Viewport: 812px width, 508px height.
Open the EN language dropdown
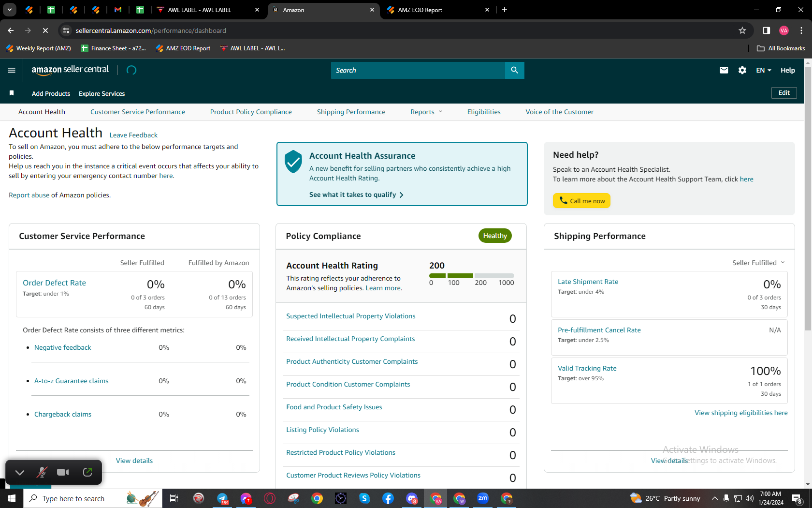pos(764,70)
